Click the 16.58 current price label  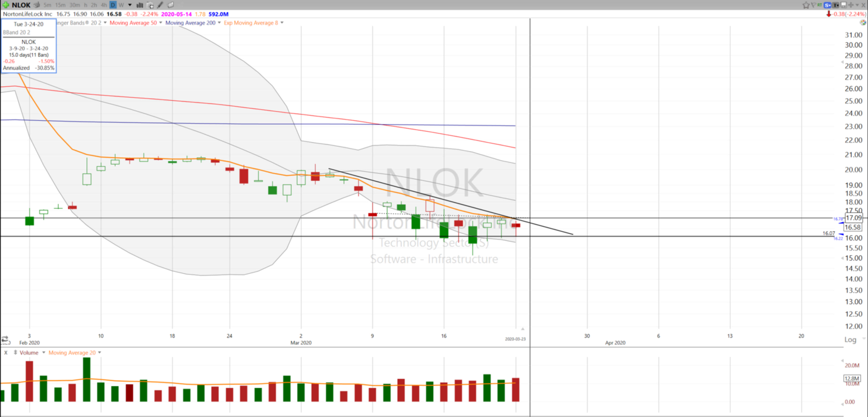[853, 227]
